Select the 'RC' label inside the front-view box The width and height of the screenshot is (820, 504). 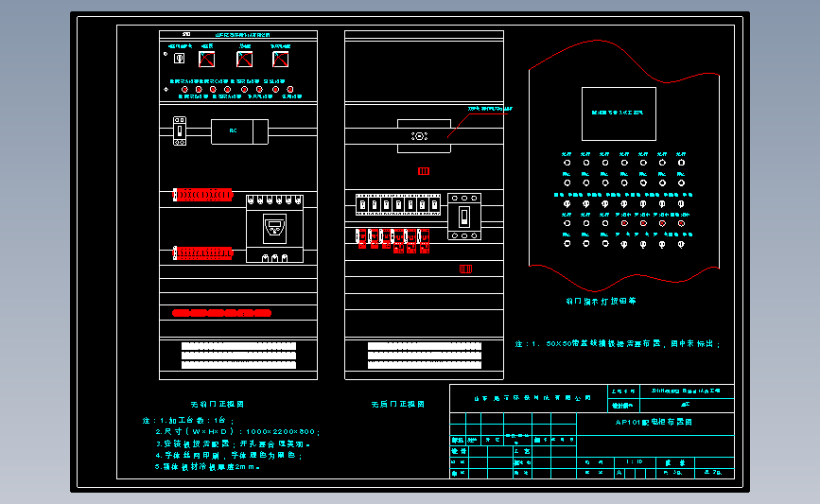[x=234, y=130]
